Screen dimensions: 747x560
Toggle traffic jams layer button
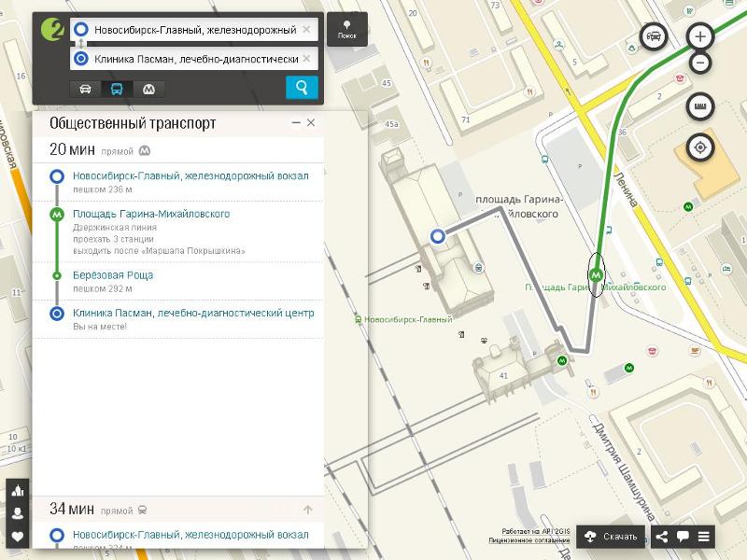tap(654, 36)
